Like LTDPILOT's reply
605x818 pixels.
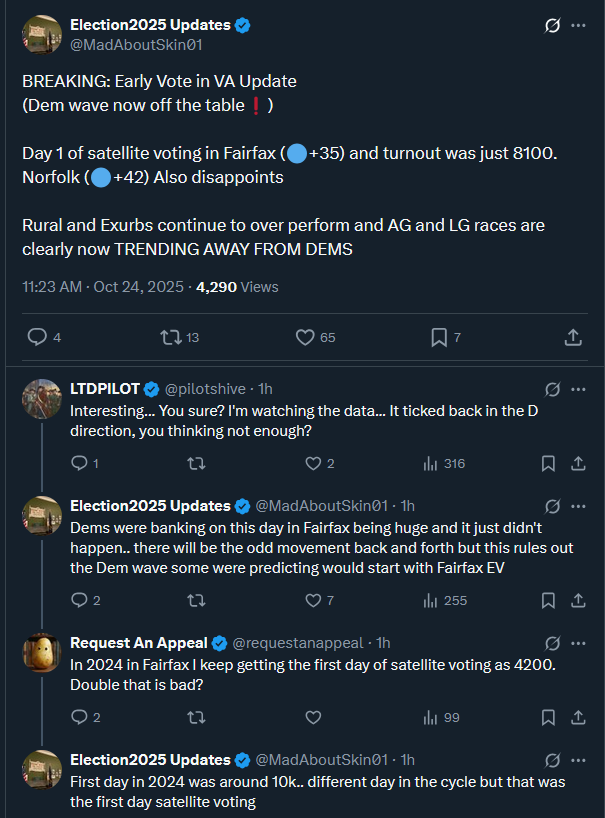[x=313, y=463]
